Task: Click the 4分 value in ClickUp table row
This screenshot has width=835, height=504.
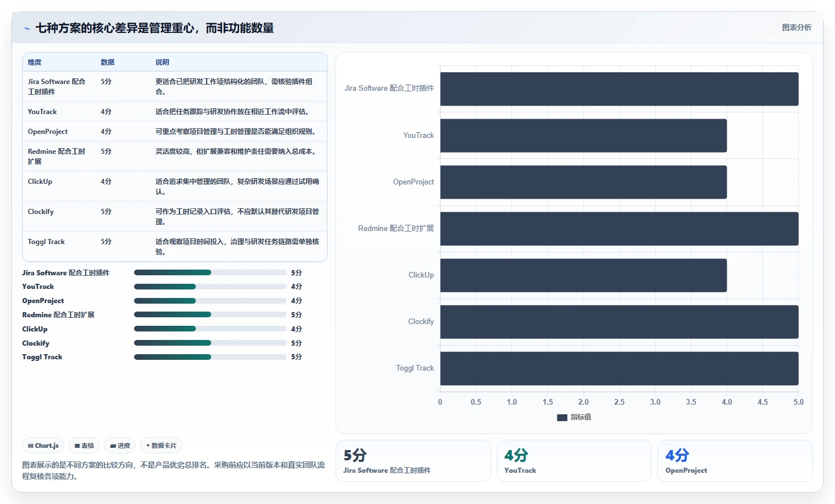Action: (106, 182)
